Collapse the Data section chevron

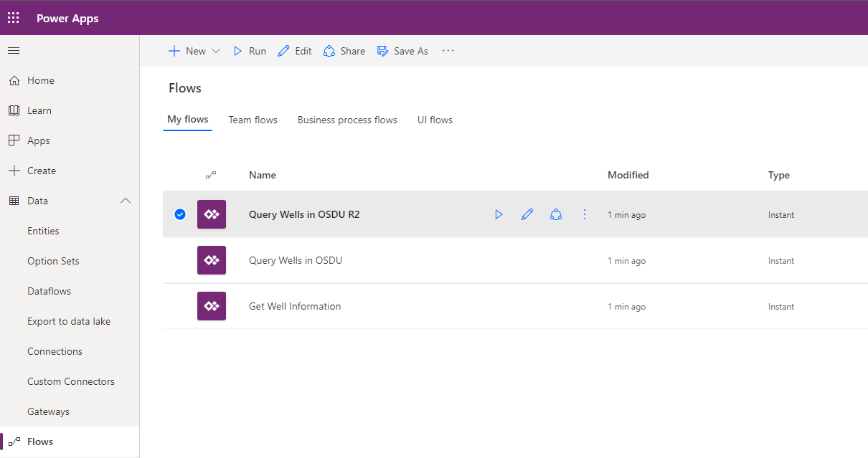point(126,201)
